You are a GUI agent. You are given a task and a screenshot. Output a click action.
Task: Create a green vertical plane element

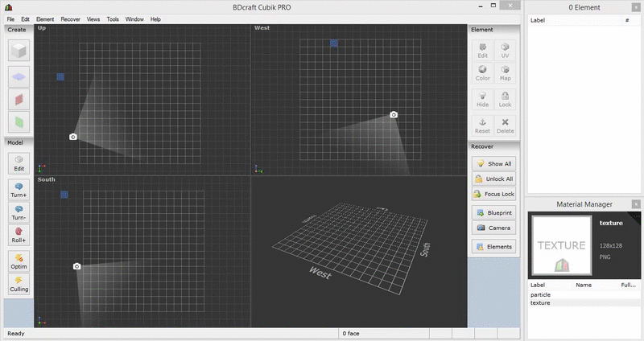click(19, 122)
